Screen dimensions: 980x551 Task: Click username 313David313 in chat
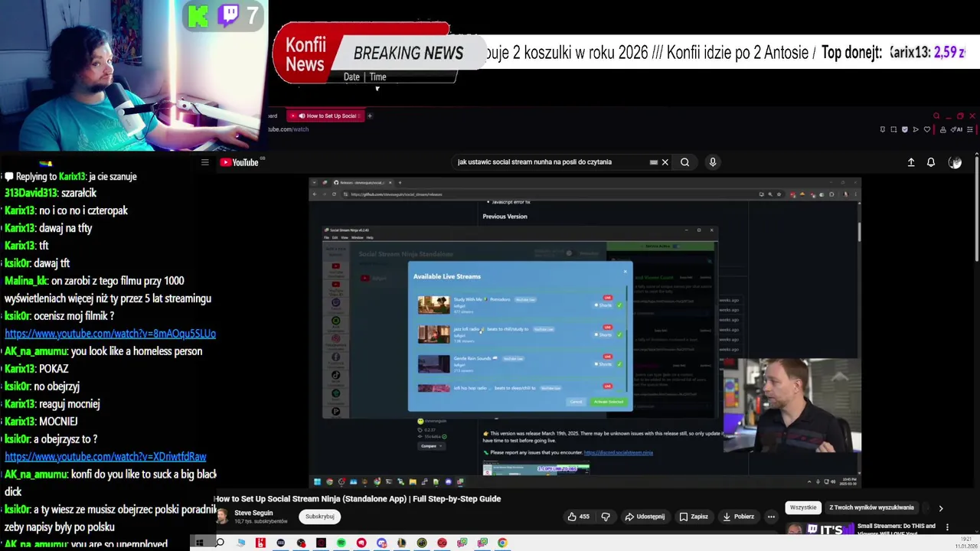[x=30, y=193]
